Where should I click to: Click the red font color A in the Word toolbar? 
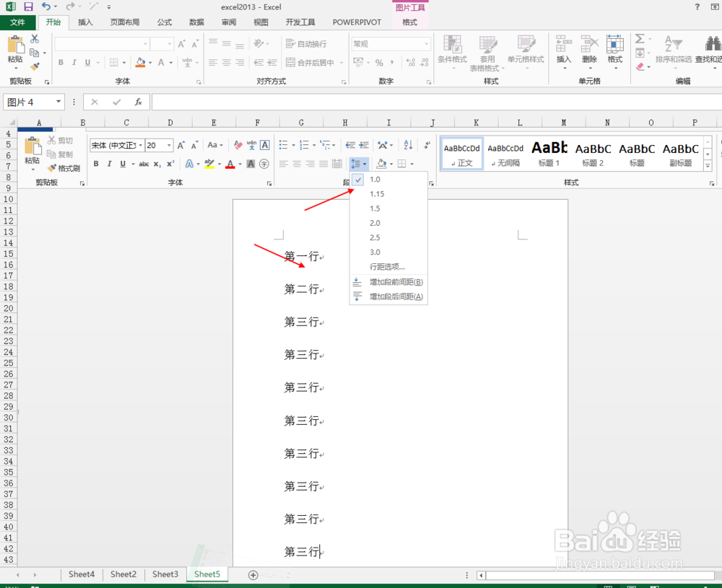point(230,164)
